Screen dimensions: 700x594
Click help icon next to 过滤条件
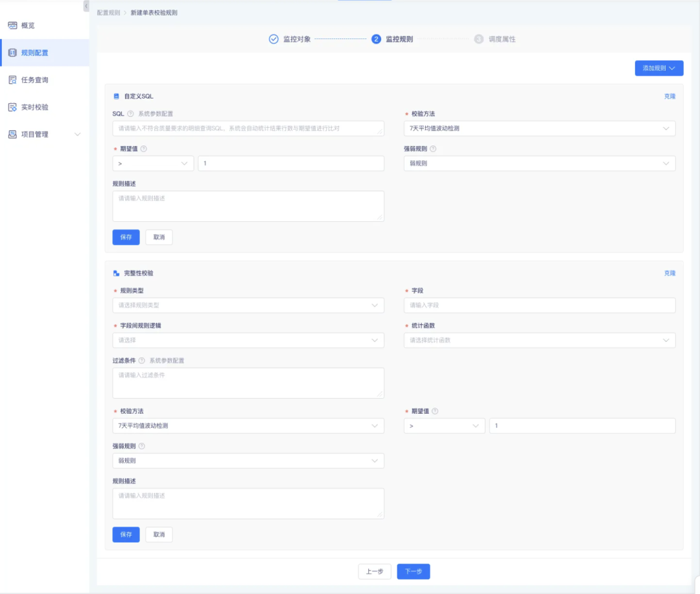(141, 361)
